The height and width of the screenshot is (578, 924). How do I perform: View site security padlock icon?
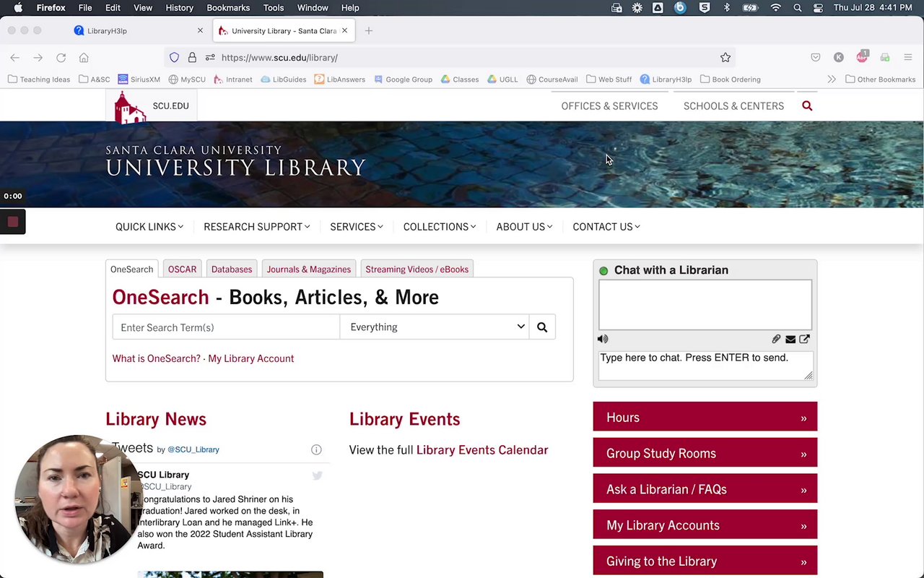click(x=192, y=58)
